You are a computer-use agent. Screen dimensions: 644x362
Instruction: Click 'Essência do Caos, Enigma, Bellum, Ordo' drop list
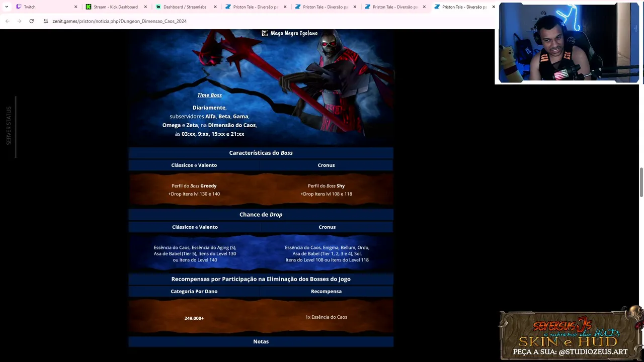pyautogui.click(x=327, y=254)
